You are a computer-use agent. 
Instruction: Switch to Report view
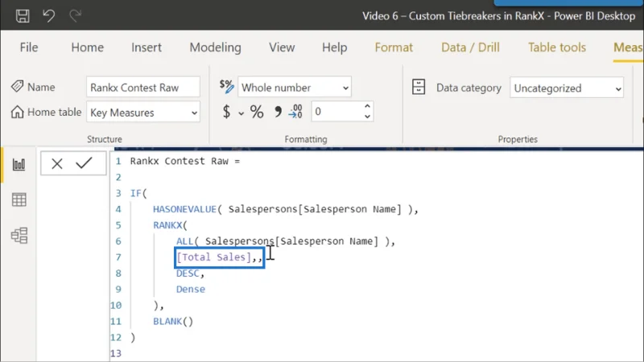click(x=19, y=165)
